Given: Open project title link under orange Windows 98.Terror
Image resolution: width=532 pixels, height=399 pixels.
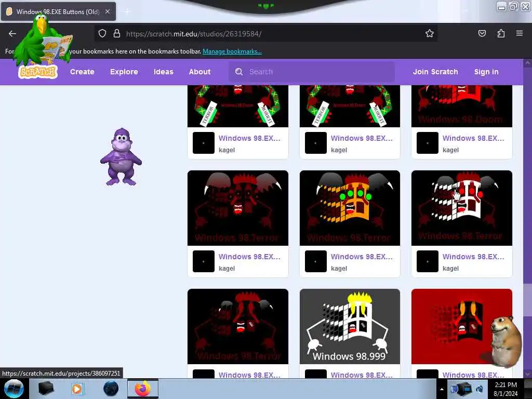Looking at the screenshot, I should [362, 257].
